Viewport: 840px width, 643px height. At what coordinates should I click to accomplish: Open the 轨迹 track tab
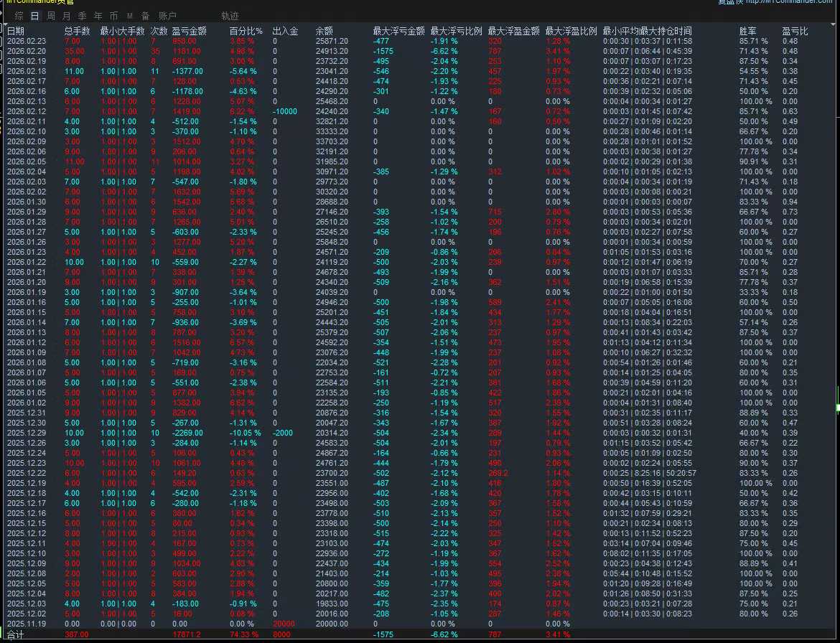pyautogui.click(x=230, y=16)
